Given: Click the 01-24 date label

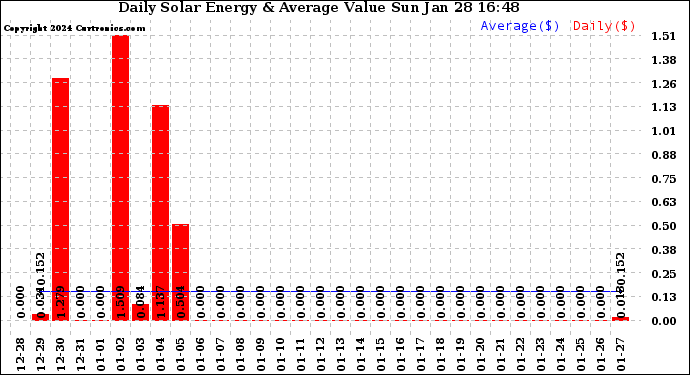Looking at the screenshot, I should [561, 354].
